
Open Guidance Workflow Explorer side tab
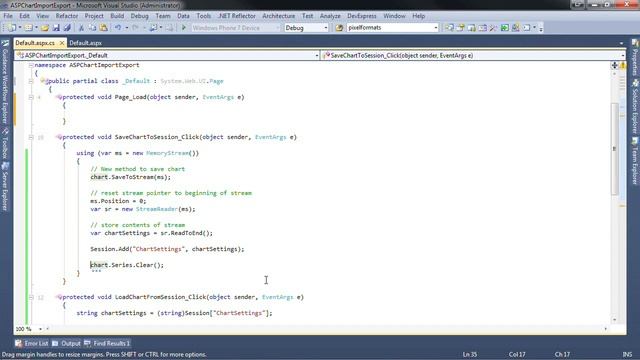coord(5,81)
